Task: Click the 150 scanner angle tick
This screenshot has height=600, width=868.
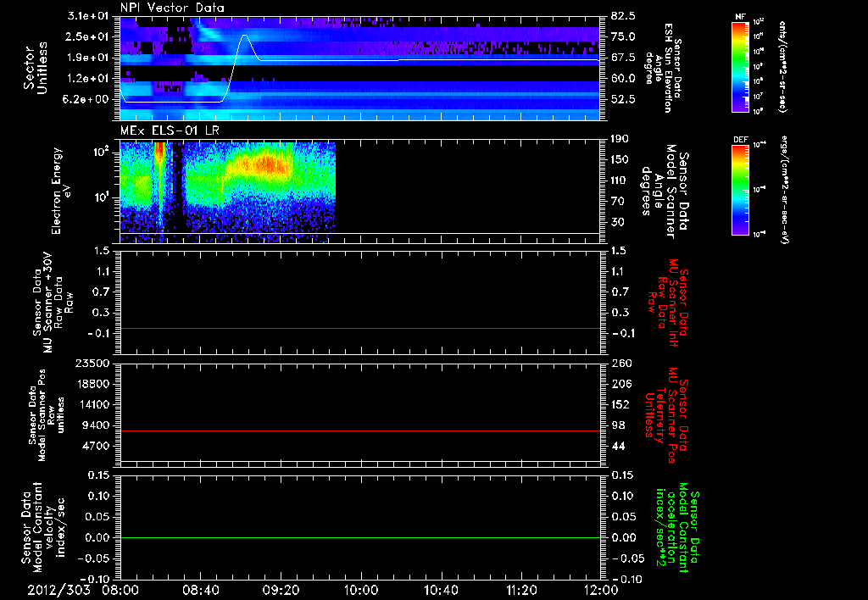Action: (x=620, y=159)
